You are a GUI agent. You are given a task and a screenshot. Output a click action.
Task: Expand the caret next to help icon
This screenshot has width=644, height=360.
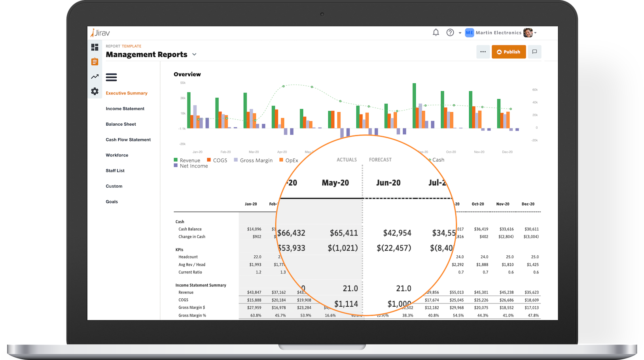(x=460, y=33)
